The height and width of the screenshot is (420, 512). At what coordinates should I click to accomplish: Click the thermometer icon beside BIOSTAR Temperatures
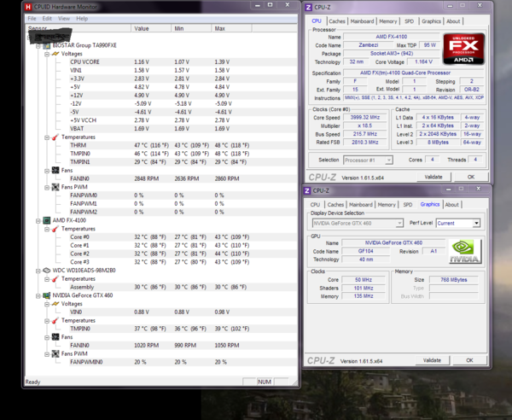(x=55, y=137)
